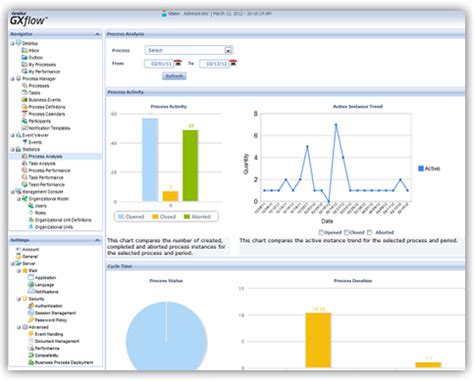Image resolution: width=474 pixels, height=381 pixels.
Task: Click the Authentication icon under Security
Action: point(31,306)
